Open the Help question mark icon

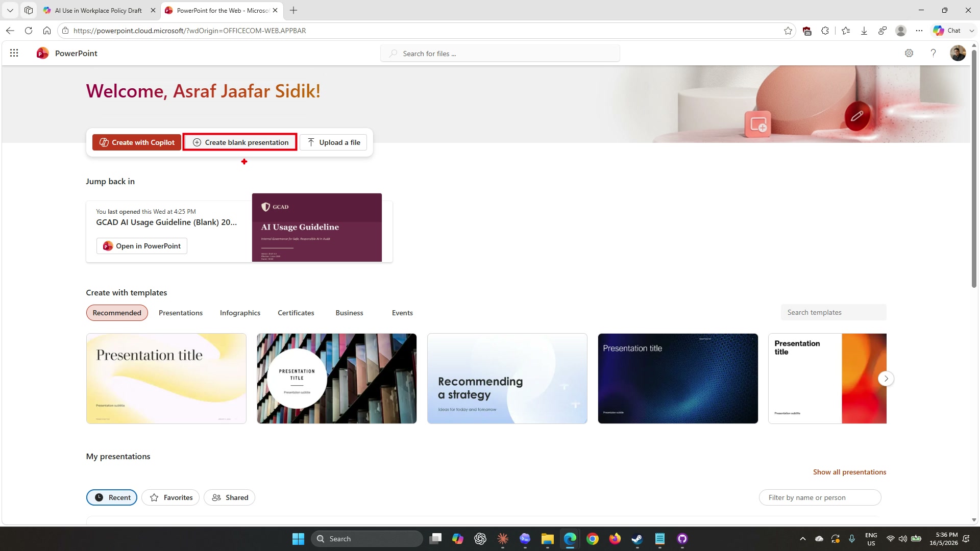(933, 53)
